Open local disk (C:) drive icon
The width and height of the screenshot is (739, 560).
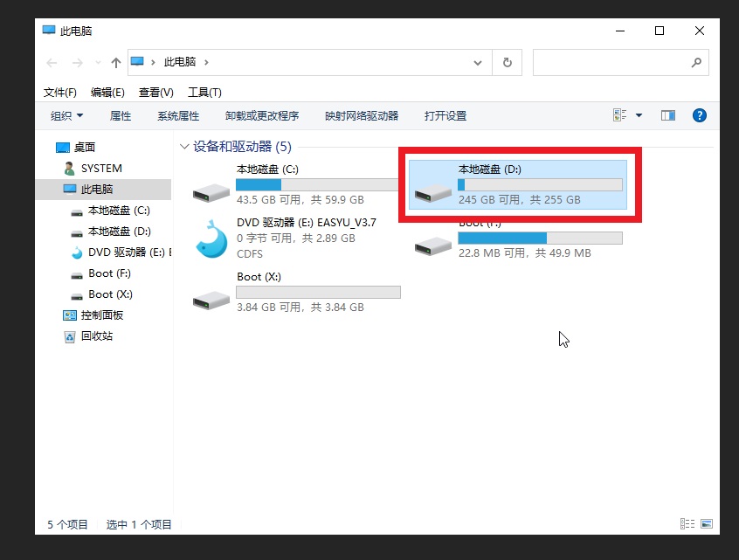point(211,190)
